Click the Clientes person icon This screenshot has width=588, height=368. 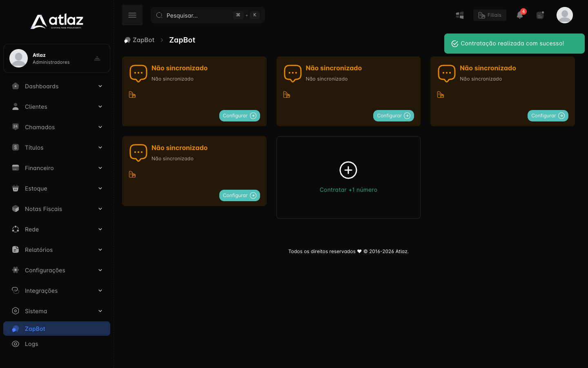16,106
